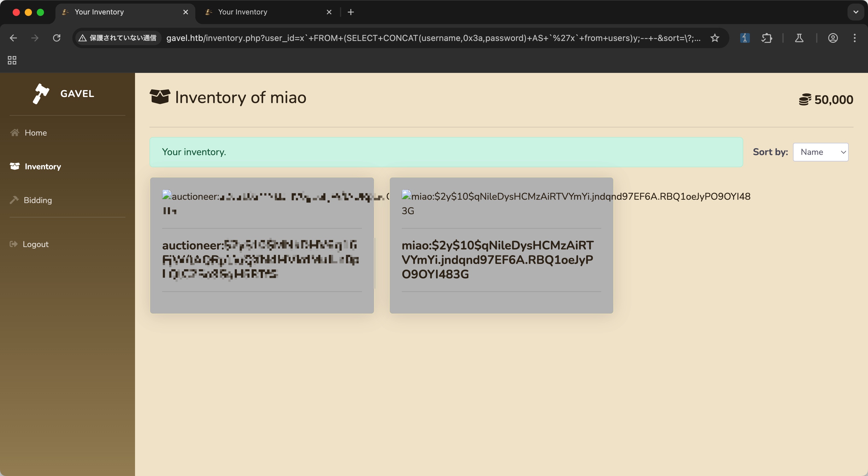The width and height of the screenshot is (868, 476).
Task: Click the Chrome Labs flask icon
Action: pos(799,38)
